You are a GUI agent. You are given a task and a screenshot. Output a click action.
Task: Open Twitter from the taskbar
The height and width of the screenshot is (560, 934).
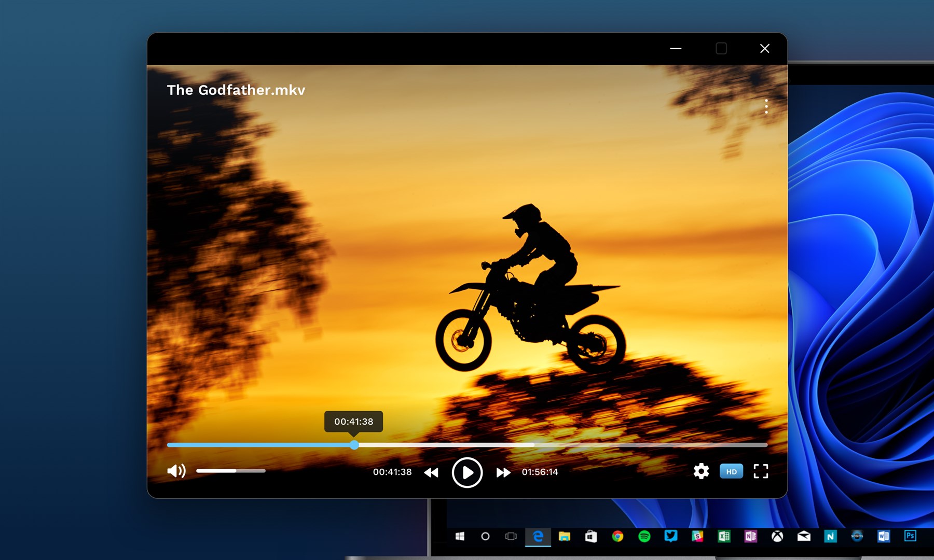coord(671,536)
